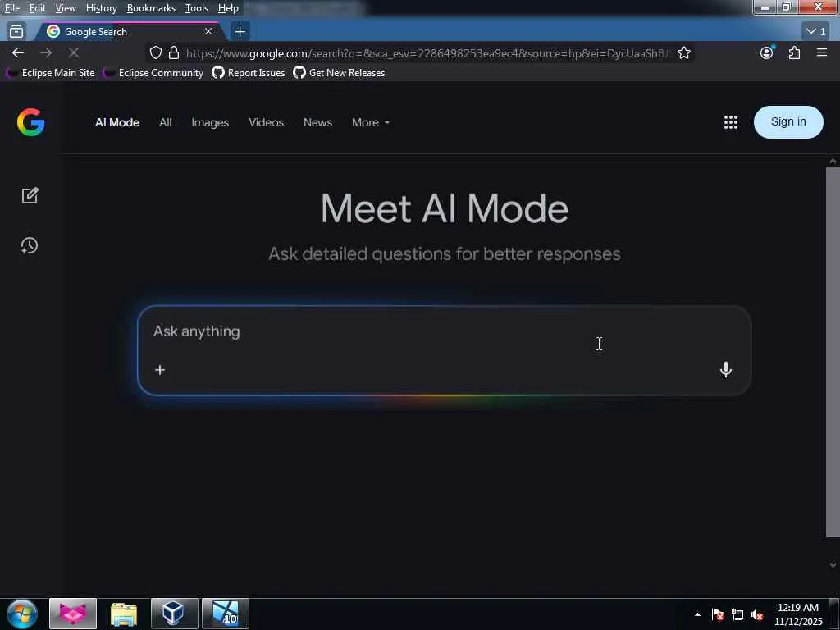Open the Tools menu
Screen dimensions: 840x630
(197, 8)
